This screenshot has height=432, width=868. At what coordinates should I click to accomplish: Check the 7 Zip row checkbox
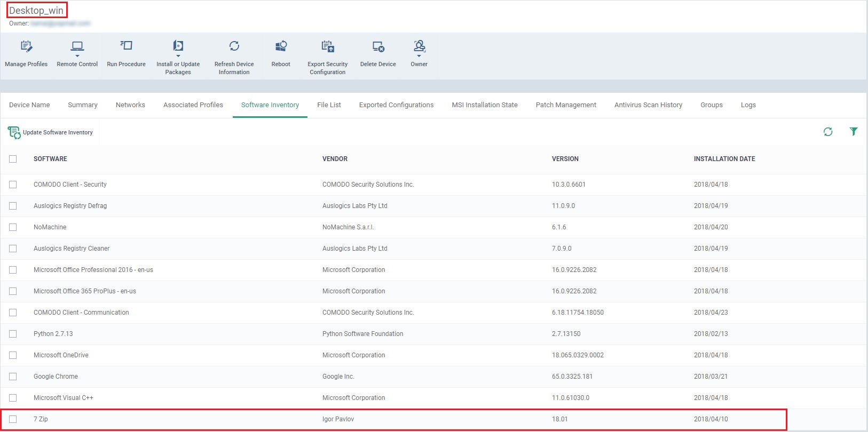pos(13,419)
